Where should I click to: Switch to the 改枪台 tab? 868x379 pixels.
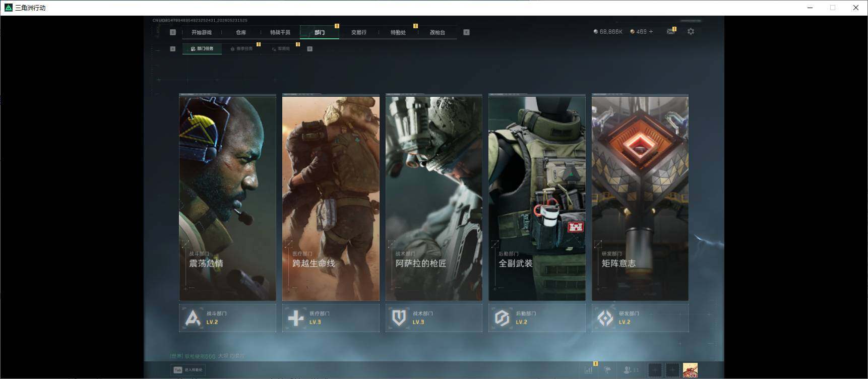click(x=438, y=32)
